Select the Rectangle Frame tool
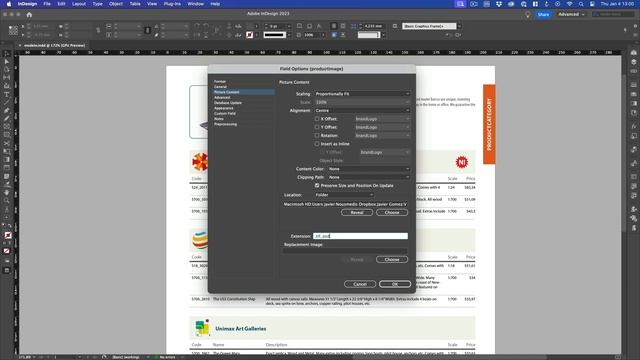Image resolution: width=640 pixels, height=360 pixels. tap(7, 127)
